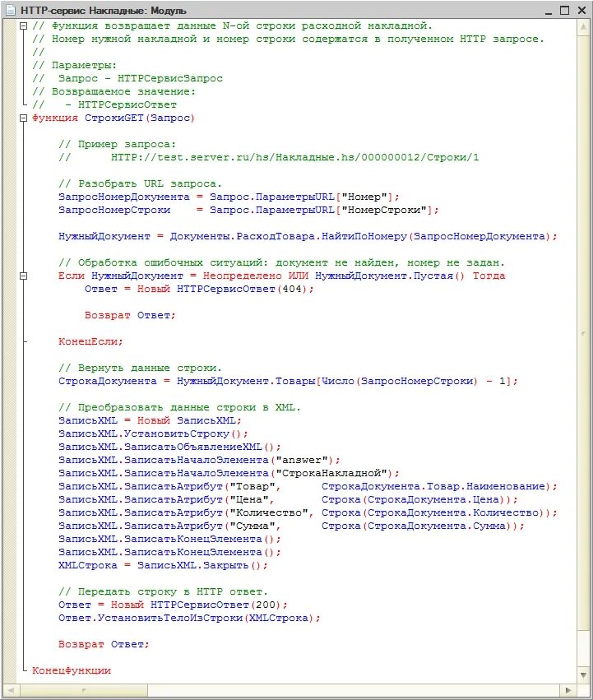This screenshot has height=700, width=593.
Task: Collapse the Если НужныйДокумент condition block
Action: (x=24, y=276)
